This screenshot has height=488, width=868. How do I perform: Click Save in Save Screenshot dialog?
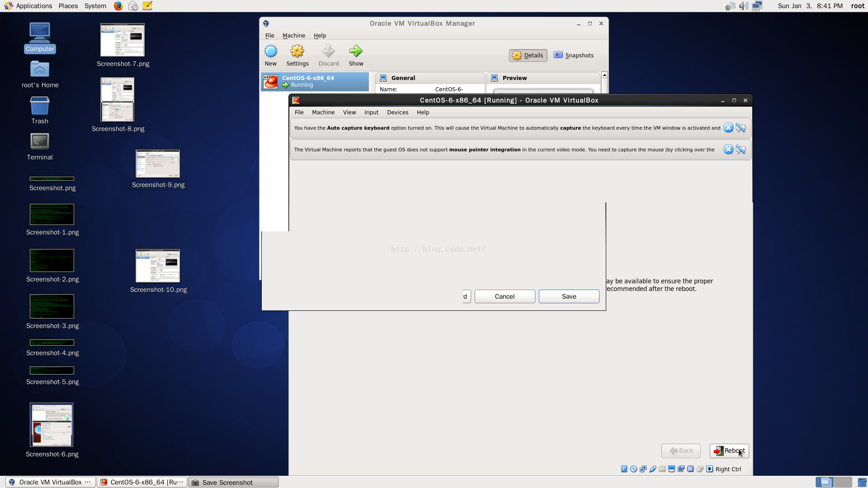tap(569, 296)
